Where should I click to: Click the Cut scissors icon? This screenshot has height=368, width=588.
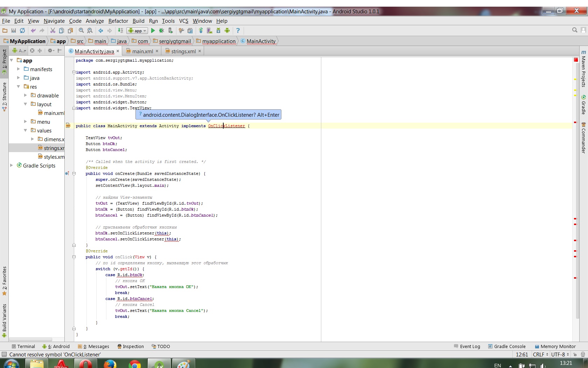pyautogui.click(x=53, y=30)
